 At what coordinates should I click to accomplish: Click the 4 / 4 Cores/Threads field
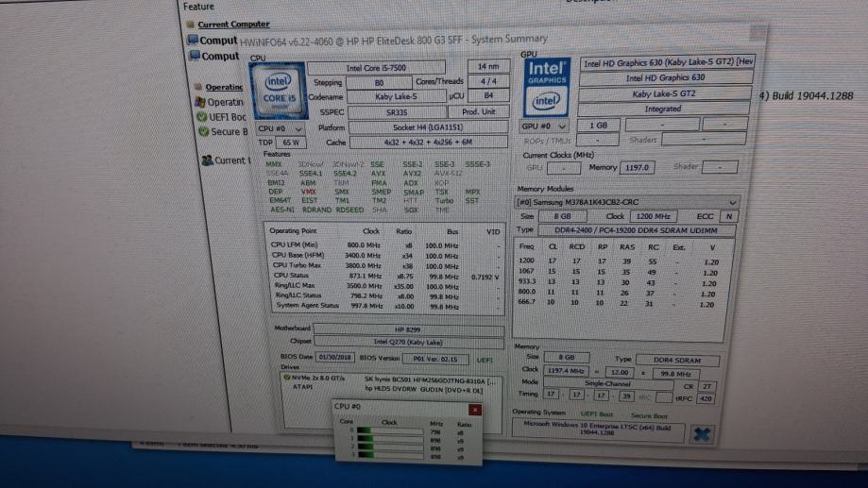pos(488,81)
